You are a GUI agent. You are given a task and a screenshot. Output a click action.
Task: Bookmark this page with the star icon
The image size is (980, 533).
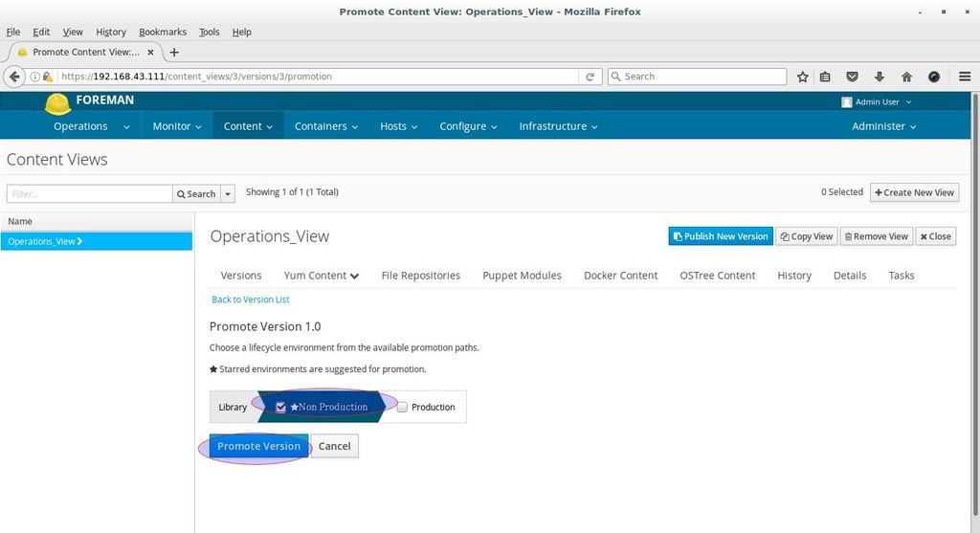coord(803,77)
